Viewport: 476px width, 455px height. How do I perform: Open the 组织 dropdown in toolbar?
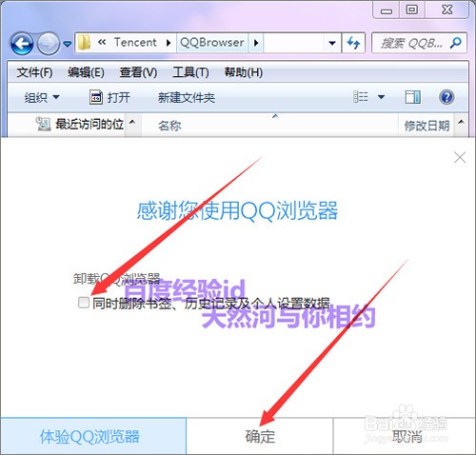[x=42, y=97]
